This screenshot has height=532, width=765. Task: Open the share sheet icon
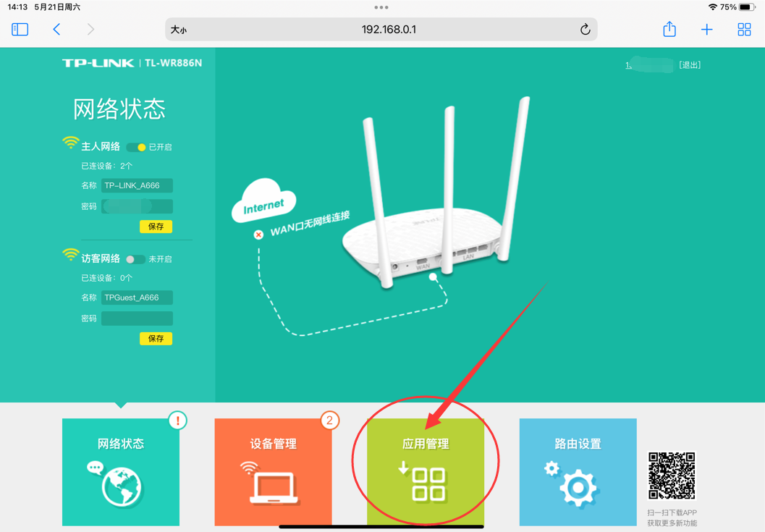(x=669, y=29)
